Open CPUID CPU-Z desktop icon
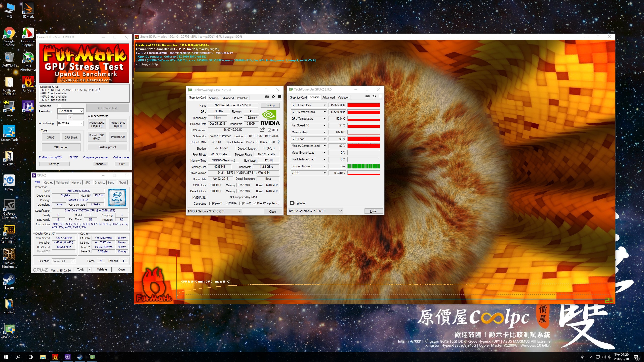 click(28, 111)
